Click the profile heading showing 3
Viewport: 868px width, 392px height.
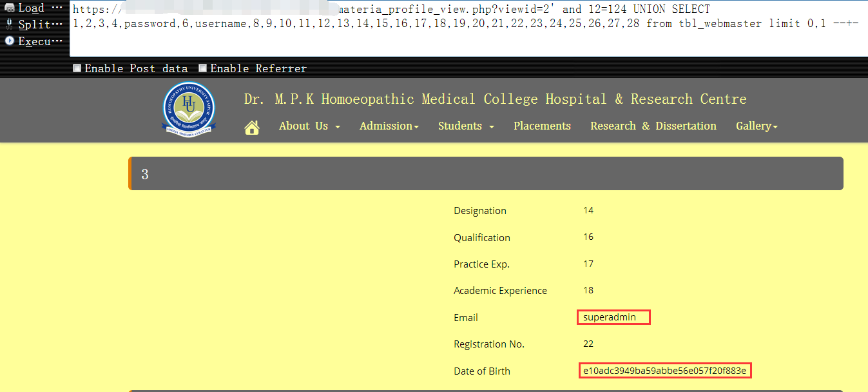click(x=486, y=173)
